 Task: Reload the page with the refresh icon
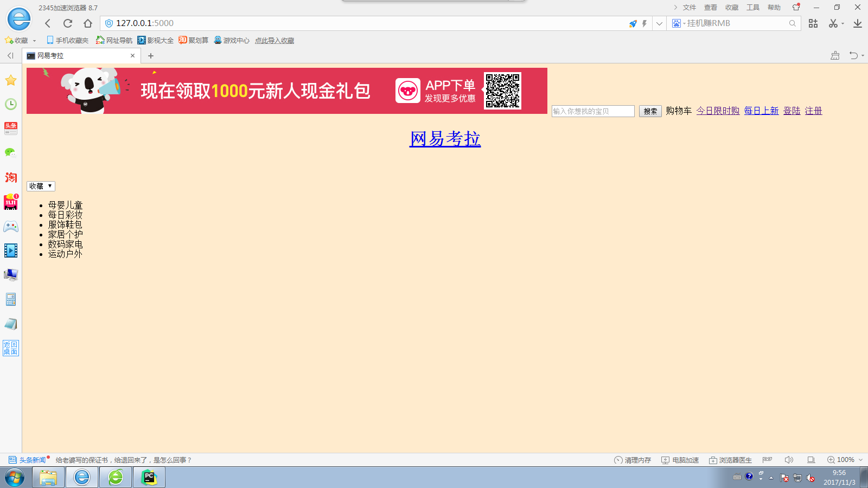[x=68, y=23]
